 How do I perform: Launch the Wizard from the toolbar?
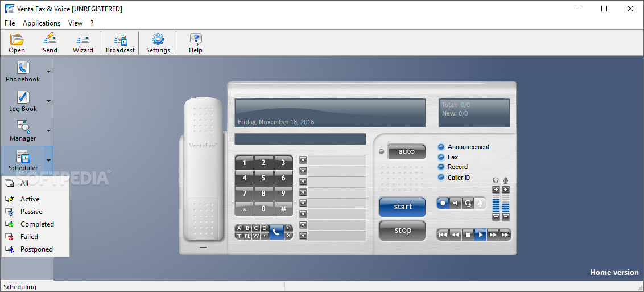[83, 43]
